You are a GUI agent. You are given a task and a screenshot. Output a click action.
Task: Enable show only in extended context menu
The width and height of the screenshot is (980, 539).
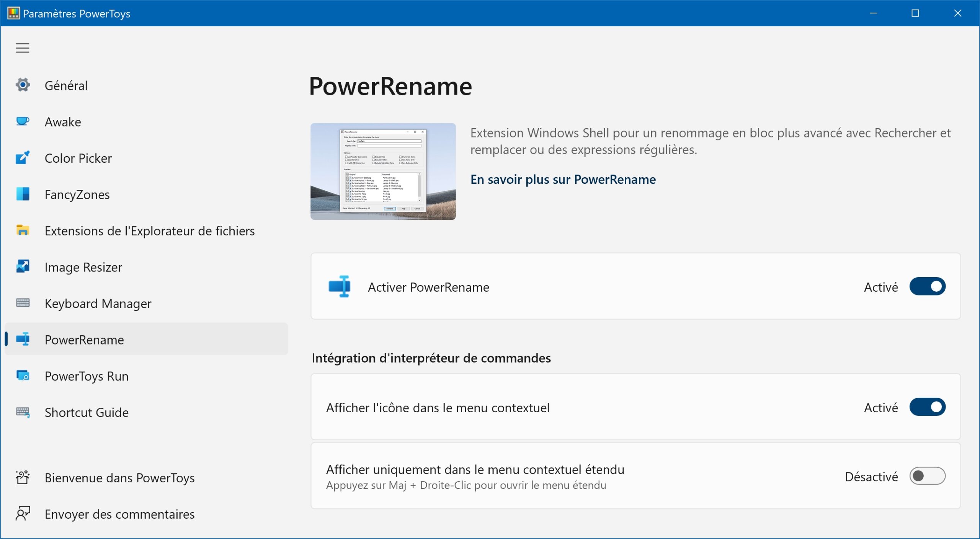pyautogui.click(x=927, y=476)
